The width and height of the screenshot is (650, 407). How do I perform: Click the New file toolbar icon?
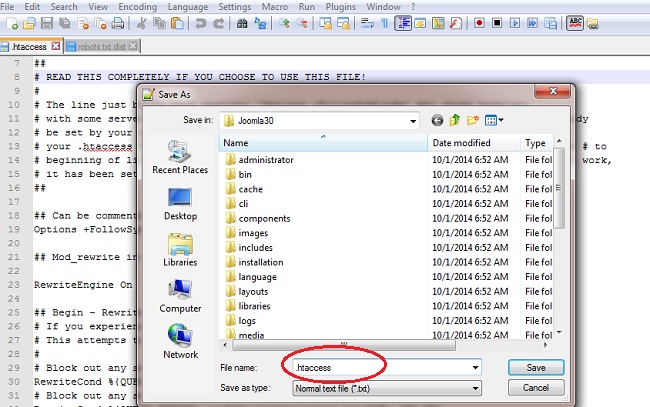(x=12, y=23)
